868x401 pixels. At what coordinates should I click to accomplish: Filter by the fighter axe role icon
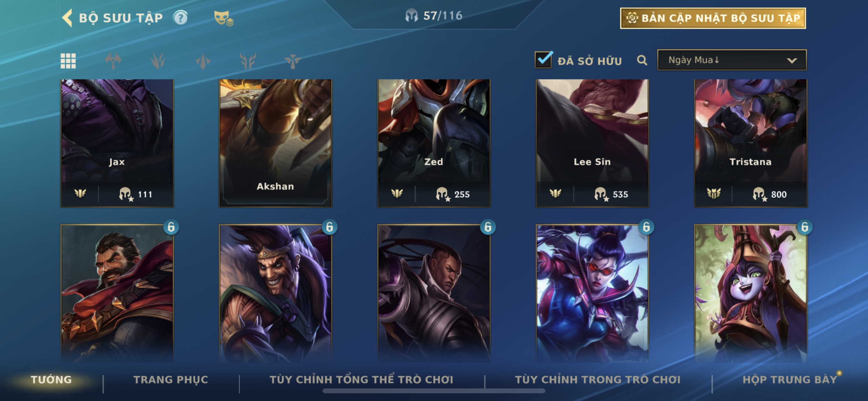(x=113, y=61)
